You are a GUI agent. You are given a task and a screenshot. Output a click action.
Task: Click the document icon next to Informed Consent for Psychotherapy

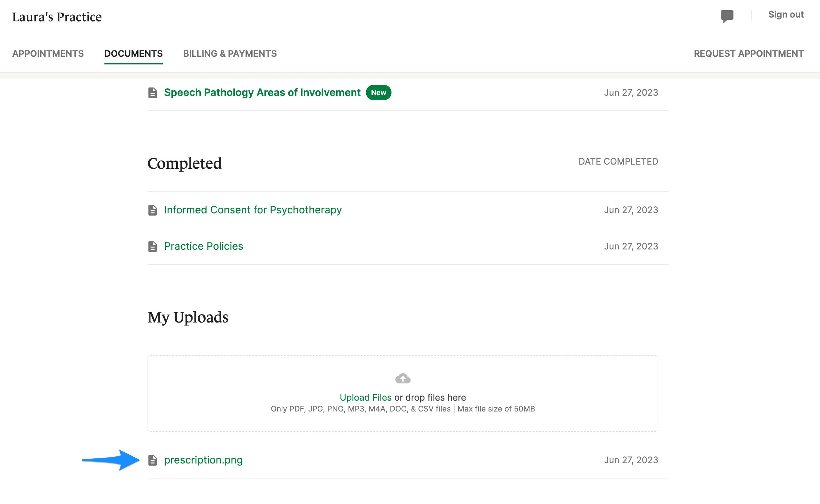(x=153, y=210)
